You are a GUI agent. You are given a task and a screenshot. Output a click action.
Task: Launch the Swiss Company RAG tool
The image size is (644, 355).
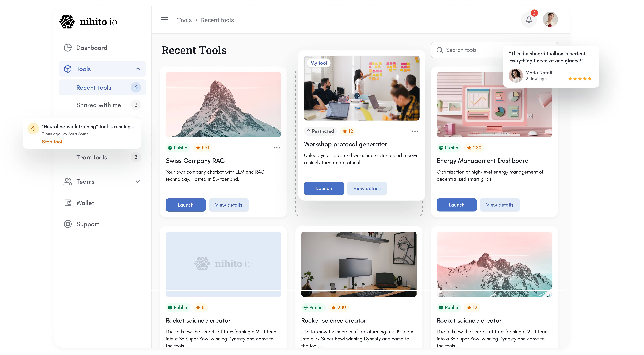click(x=186, y=205)
